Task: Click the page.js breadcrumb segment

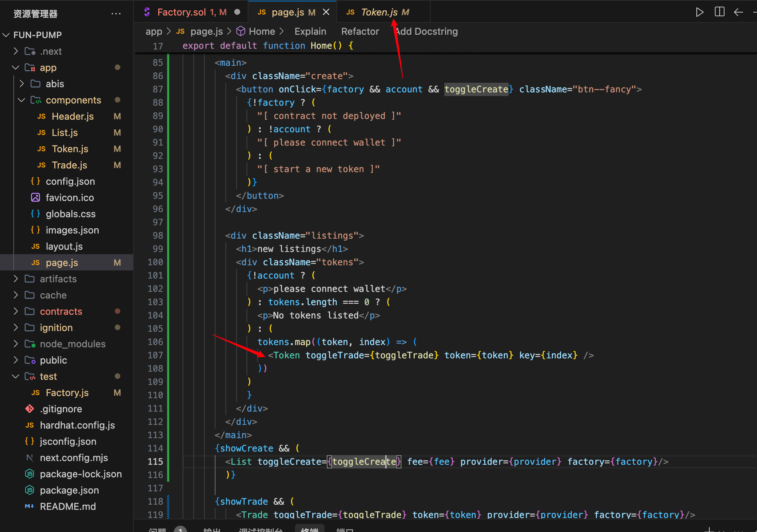Action: [200, 31]
